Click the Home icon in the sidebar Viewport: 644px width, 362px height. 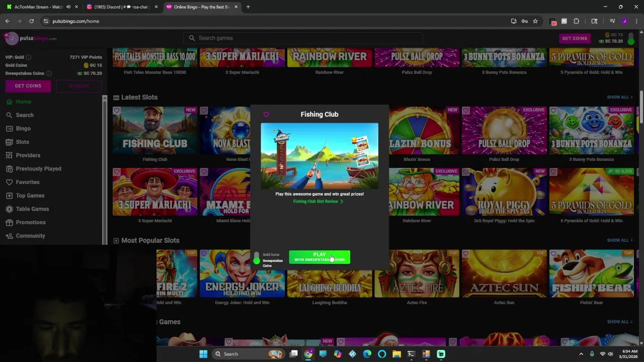click(x=9, y=102)
